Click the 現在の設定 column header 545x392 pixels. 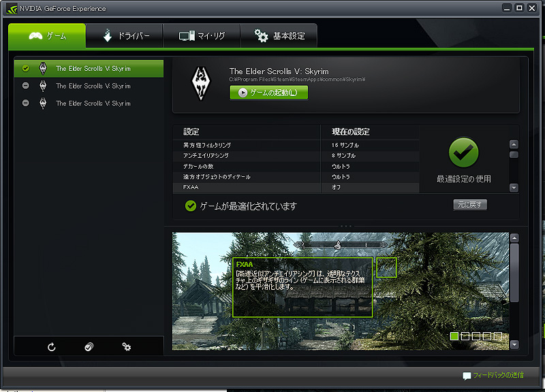(350, 131)
